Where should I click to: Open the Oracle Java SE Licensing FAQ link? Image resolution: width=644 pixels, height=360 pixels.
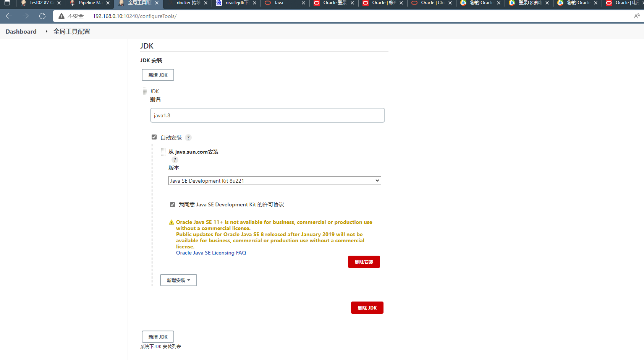[x=211, y=253]
